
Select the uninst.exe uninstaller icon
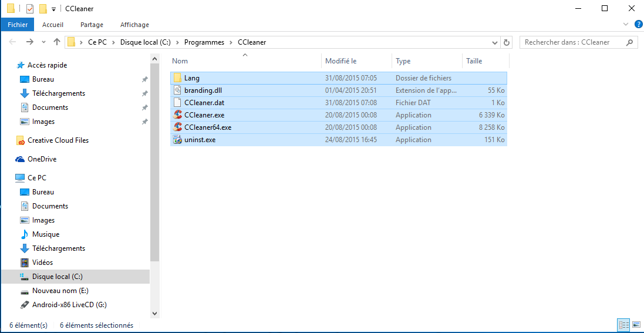pyautogui.click(x=177, y=139)
